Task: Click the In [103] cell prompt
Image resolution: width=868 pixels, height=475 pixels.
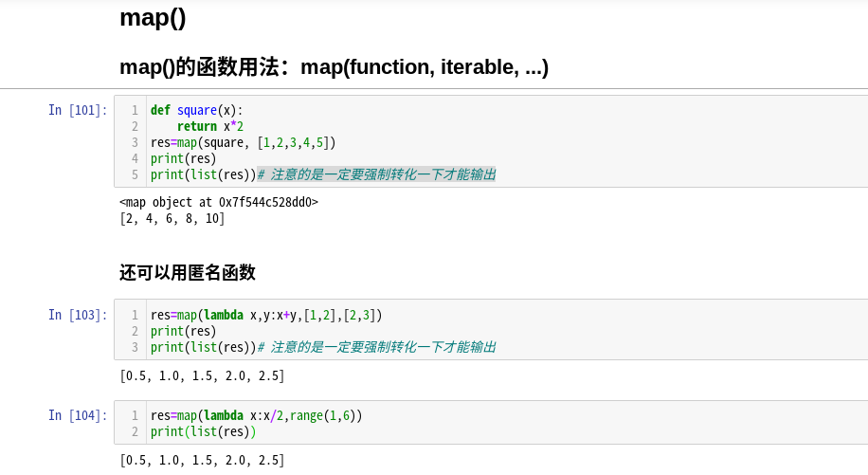Action: 78,315
